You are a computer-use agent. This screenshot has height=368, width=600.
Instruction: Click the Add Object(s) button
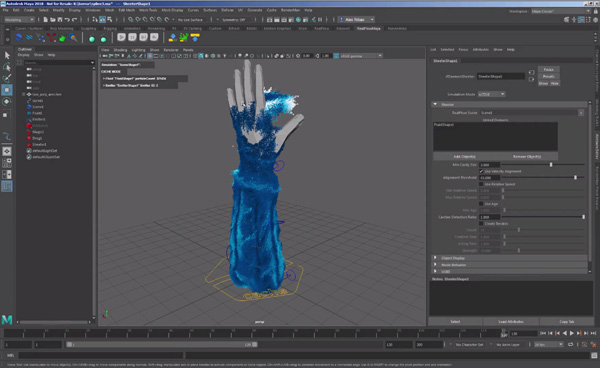click(x=464, y=156)
